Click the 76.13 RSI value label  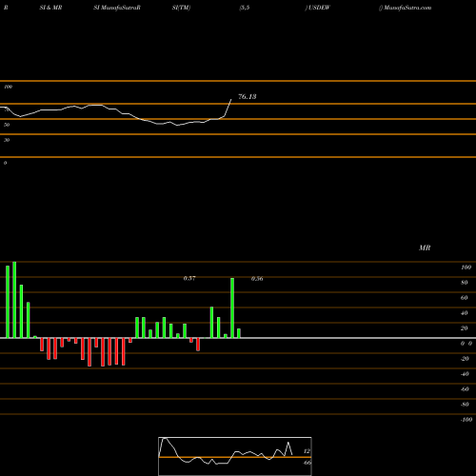coord(247,96)
